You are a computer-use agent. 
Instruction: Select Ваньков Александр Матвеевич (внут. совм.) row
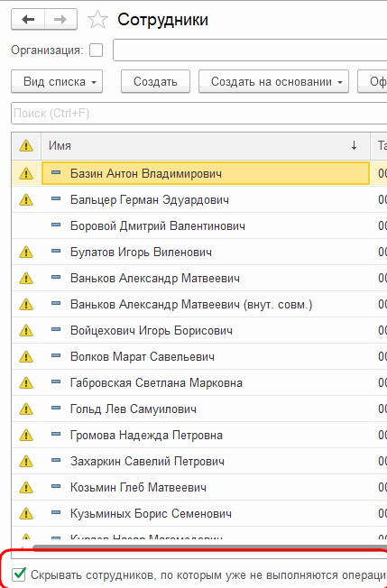[191, 304]
